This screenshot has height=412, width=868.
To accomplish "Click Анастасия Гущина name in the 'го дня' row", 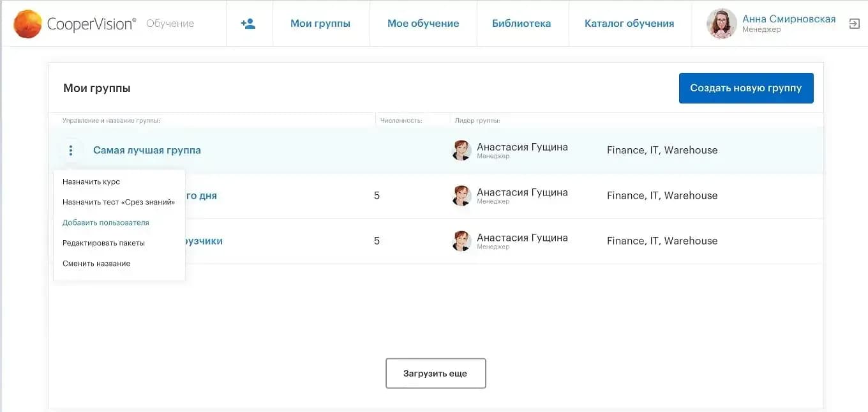I will [x=522, y=192].
